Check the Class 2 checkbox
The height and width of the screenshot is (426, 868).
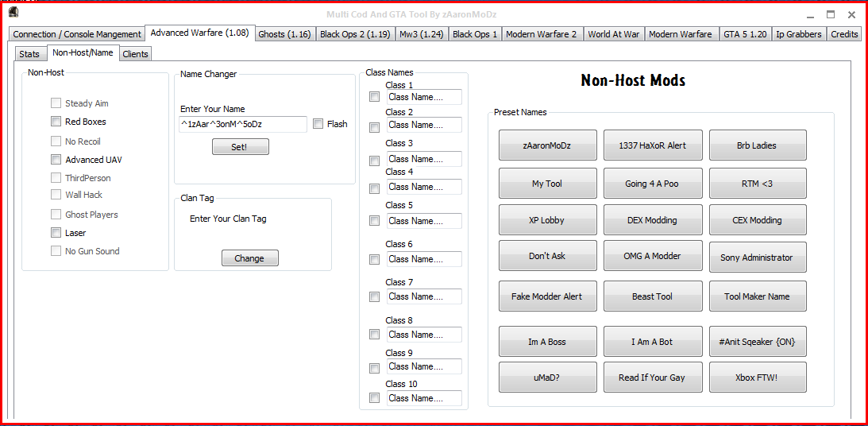[x=375, y=128]
